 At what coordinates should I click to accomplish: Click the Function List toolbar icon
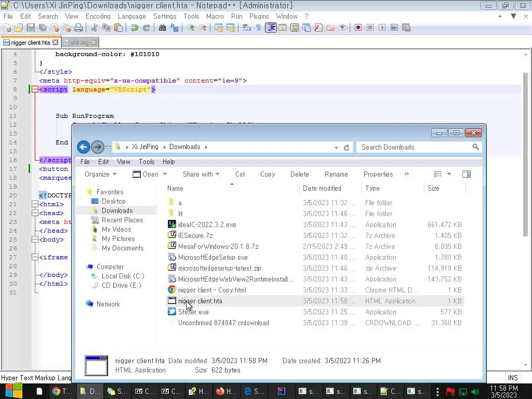pos(318,28)
